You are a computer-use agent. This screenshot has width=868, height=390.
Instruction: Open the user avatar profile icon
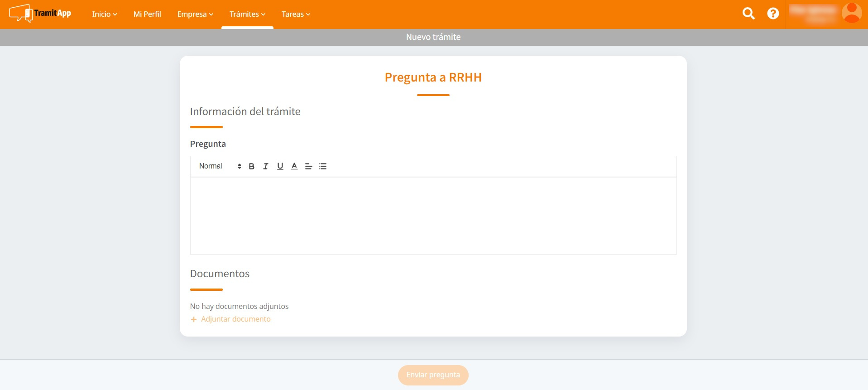pyautogui.click(x=851, y=13)
